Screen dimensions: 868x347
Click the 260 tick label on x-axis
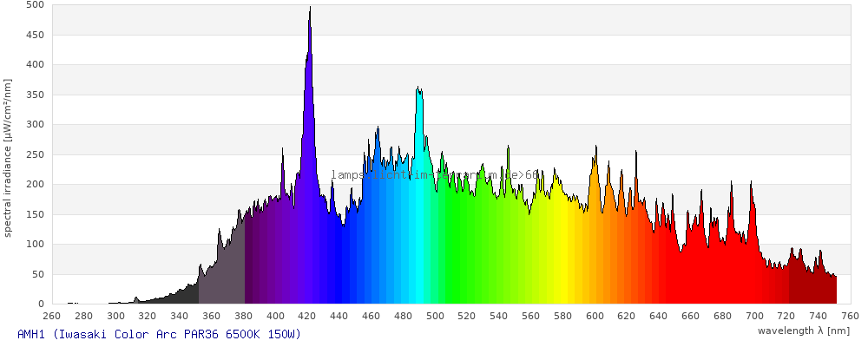(52, 316)
